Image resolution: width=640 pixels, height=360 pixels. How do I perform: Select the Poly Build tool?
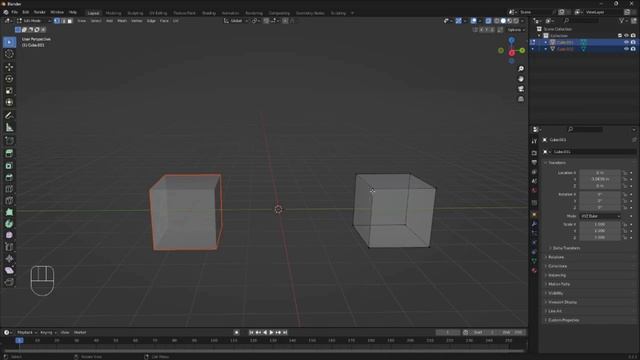point(9,212)
